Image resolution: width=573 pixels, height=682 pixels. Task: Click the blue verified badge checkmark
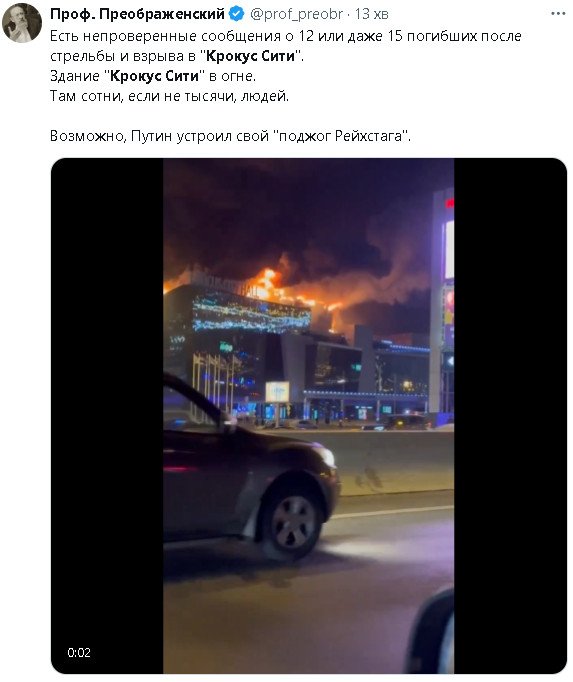(x=236, y=14)
